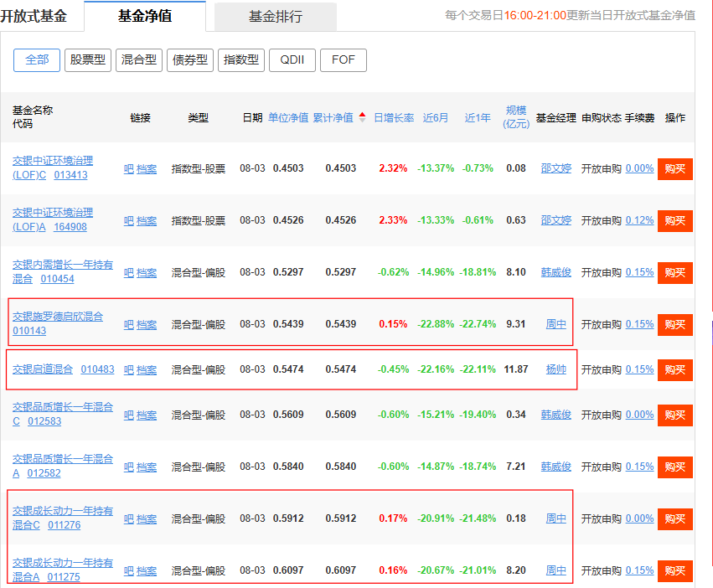Screen dimensions: 713x588
Task: Open fund code 012582
Action: point(44,473)
